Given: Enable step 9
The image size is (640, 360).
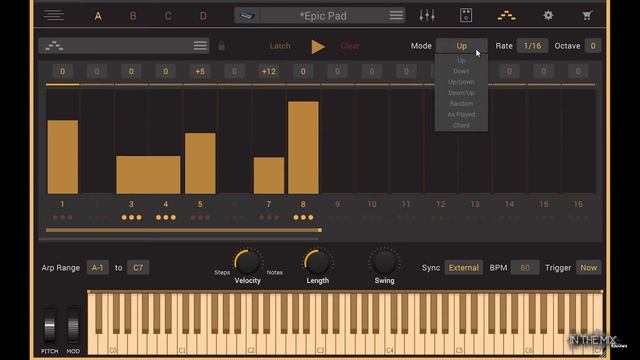Looking at the screenshot, I should point(337,204).
